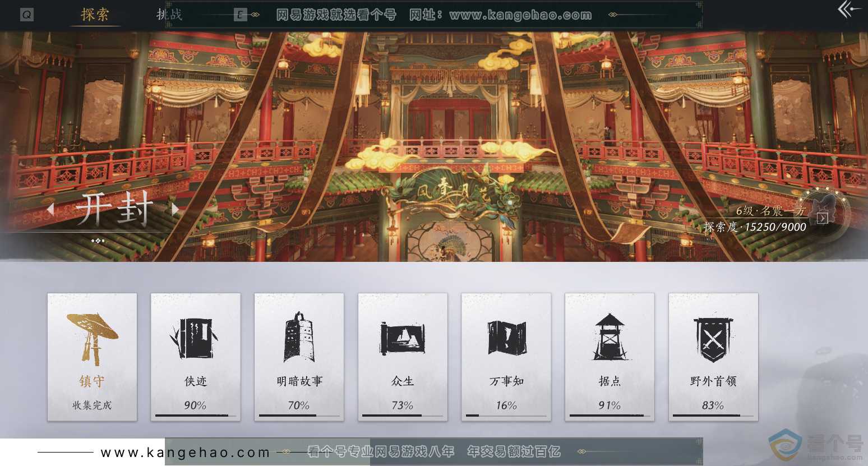The image size is (868, 466).
Task: Click the 70% value on 明暗故事
Action: pos(299,405)
